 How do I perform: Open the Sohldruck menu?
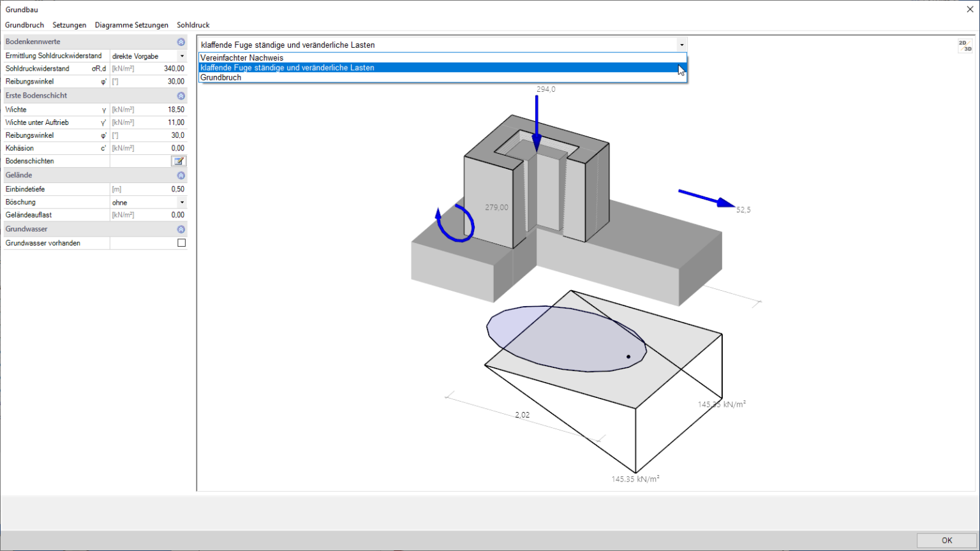(x=193, y=26)
